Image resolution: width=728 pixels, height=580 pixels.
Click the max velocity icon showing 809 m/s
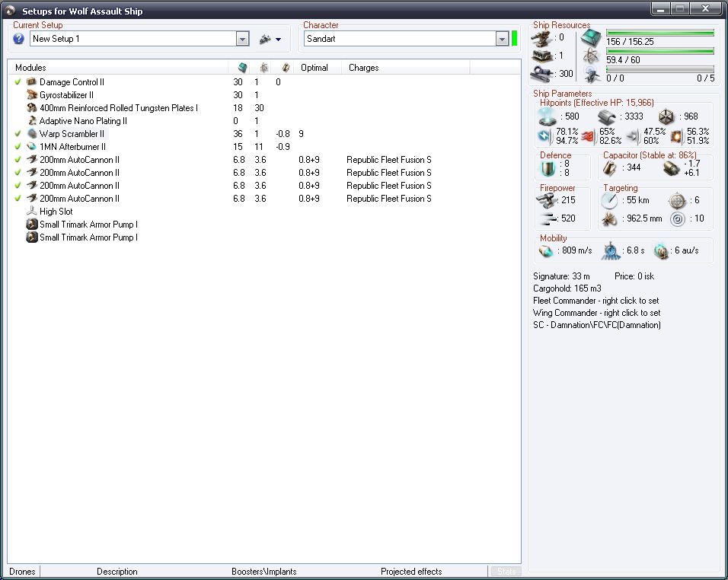(x=546, y=251)
